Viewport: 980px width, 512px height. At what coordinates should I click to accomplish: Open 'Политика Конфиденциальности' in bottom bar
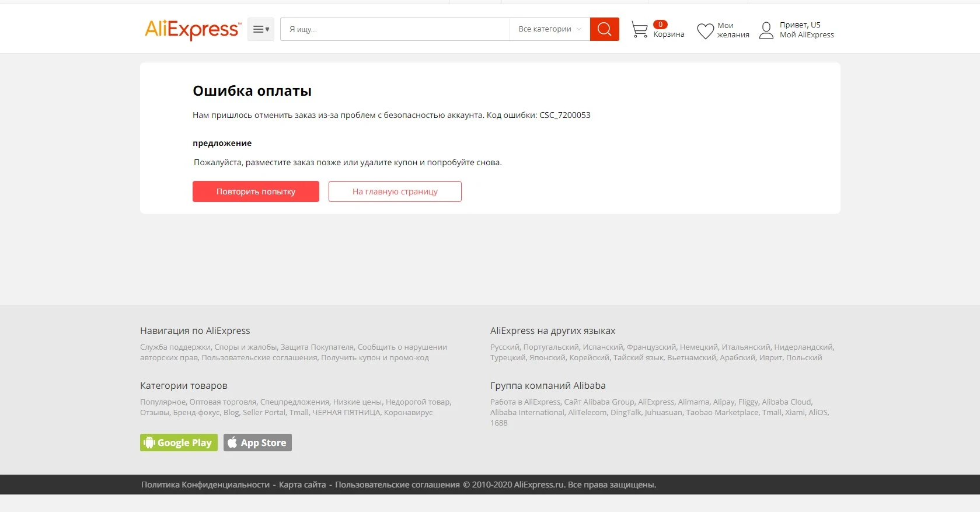pyautogui.click(x=205, y=485)
